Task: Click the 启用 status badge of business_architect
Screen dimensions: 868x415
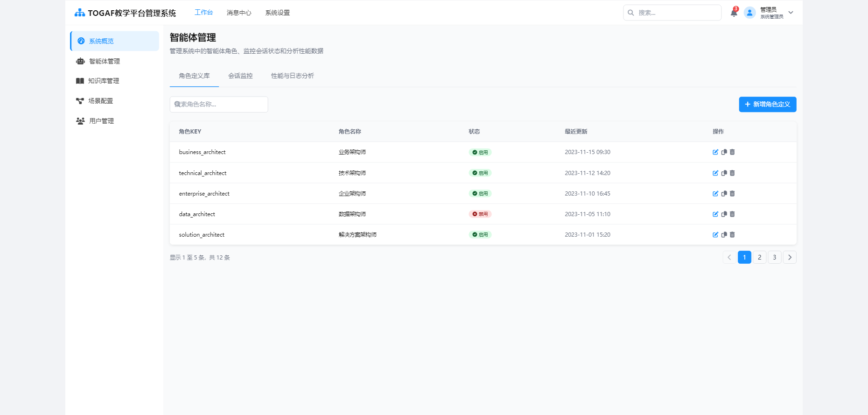Action: [480, 152]
